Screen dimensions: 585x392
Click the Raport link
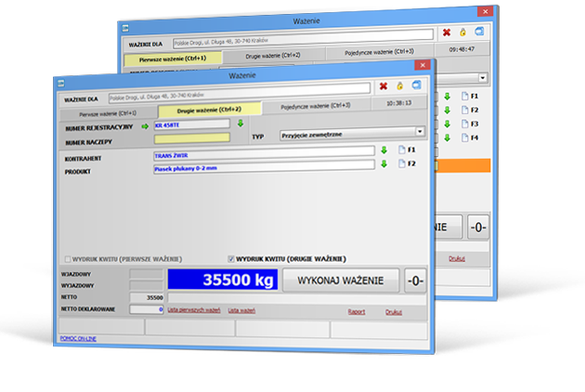(x=357, y=311)
